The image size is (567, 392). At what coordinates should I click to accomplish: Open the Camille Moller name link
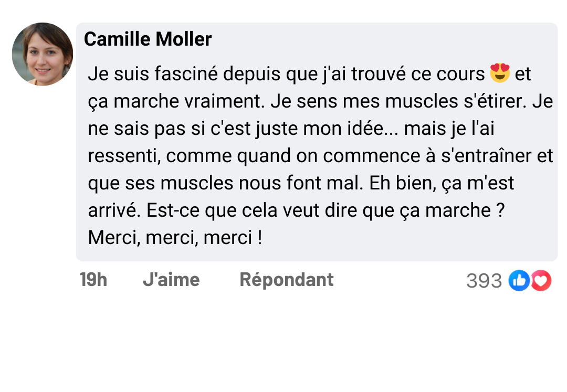pyautogui.click(x=148, y=39)
